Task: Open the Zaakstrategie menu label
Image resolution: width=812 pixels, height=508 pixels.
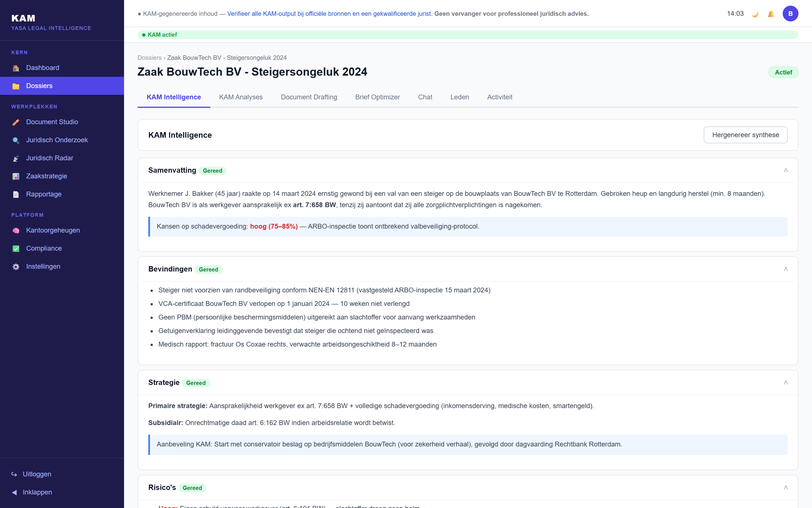Action: point(47,176)
